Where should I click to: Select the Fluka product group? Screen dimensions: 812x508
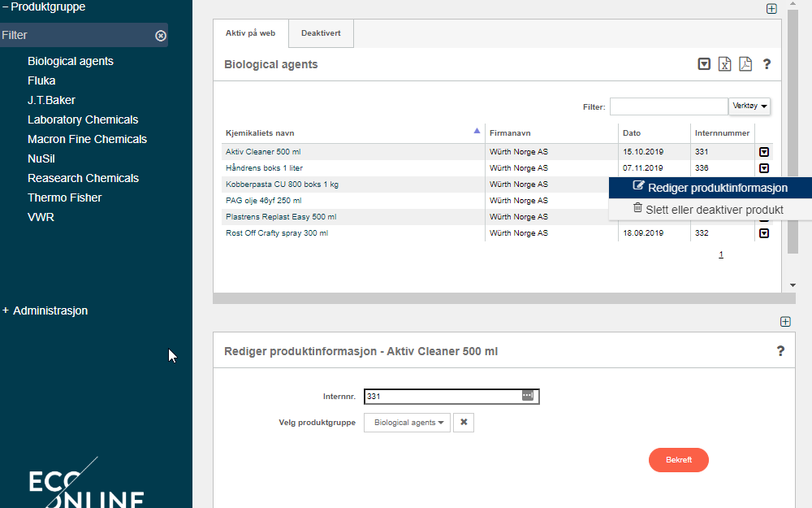pos(41,80)
